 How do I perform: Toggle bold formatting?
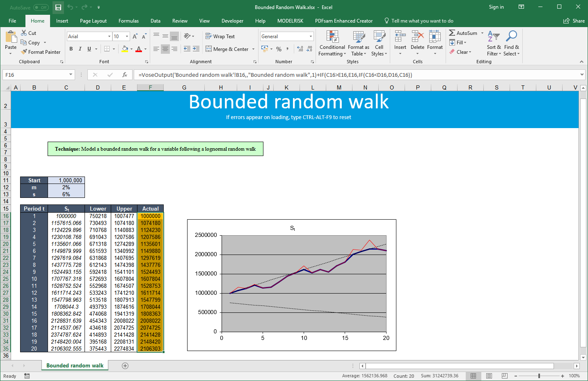click(x=70, y=48)
